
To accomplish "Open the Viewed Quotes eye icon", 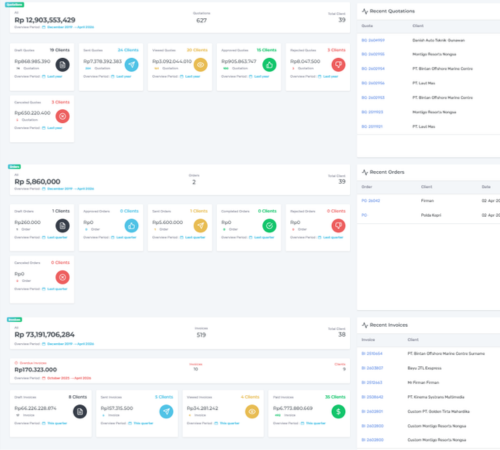I will pyautogui.click(x=200, y=65).
